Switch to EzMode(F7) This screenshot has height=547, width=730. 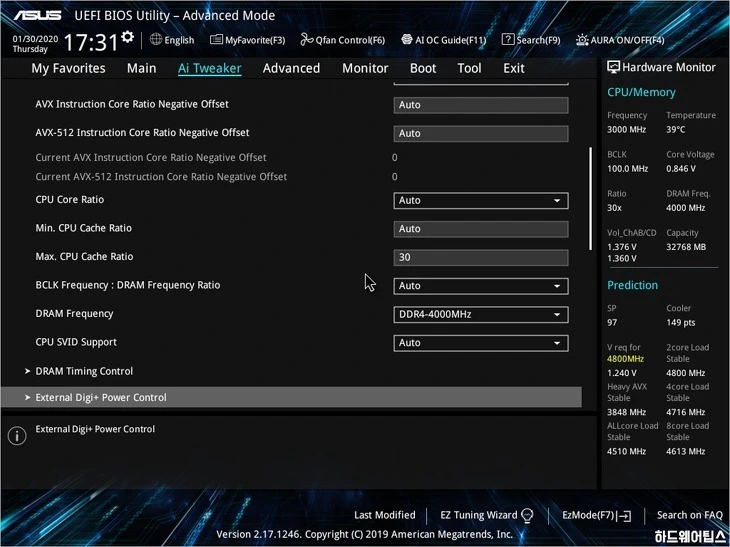(x=596, y=515)
